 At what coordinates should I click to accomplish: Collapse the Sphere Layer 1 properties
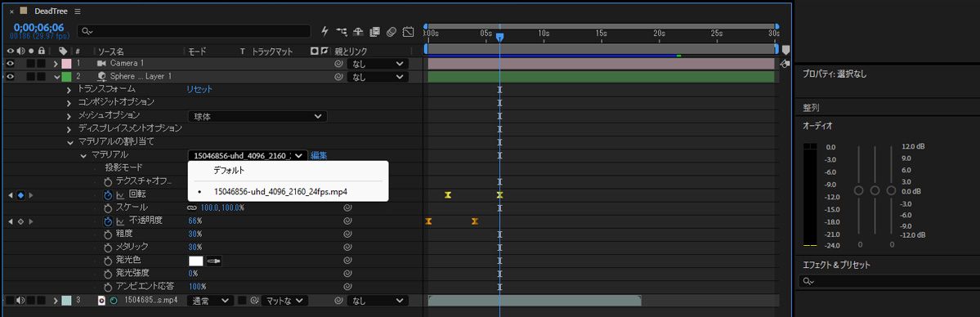click(56, 77)
